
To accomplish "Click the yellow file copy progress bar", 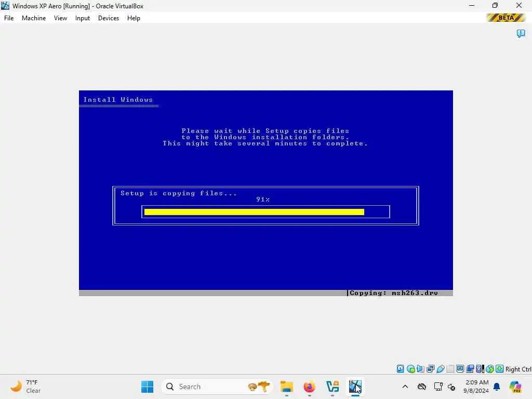I will tap(254, 212).
